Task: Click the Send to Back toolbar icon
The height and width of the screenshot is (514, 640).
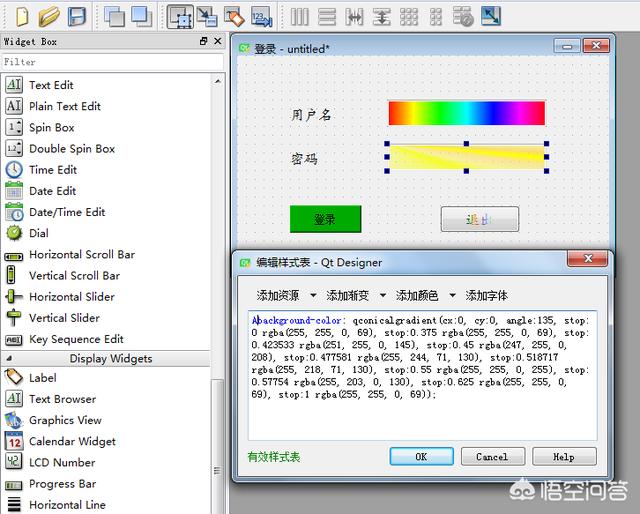Action: 114,17
